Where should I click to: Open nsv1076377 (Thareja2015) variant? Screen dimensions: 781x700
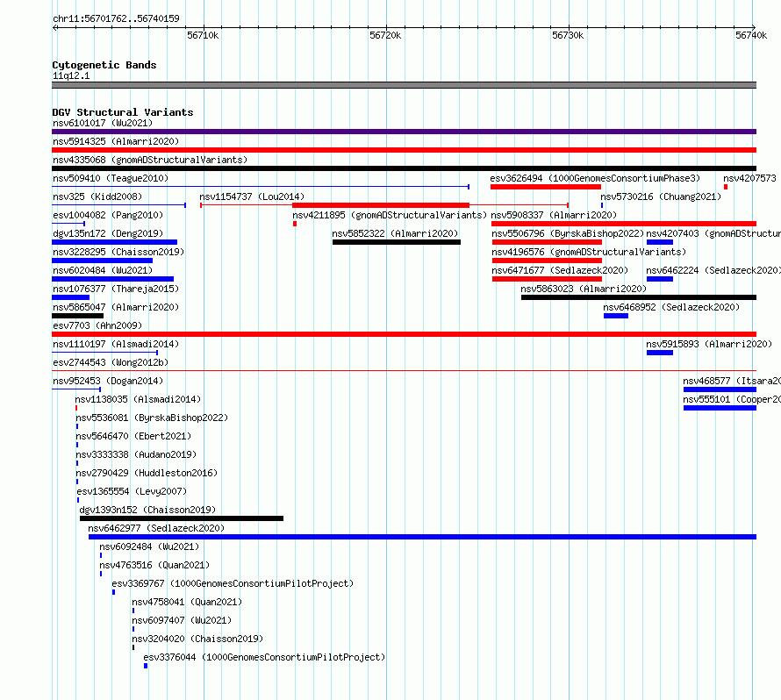(x=116, y=289)
